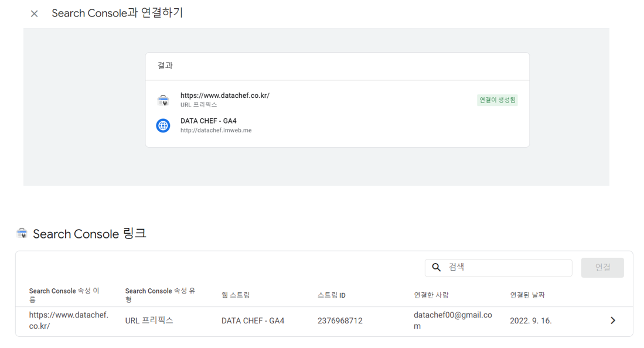Click stream ID 2376968712 cell

coord(340,320)
